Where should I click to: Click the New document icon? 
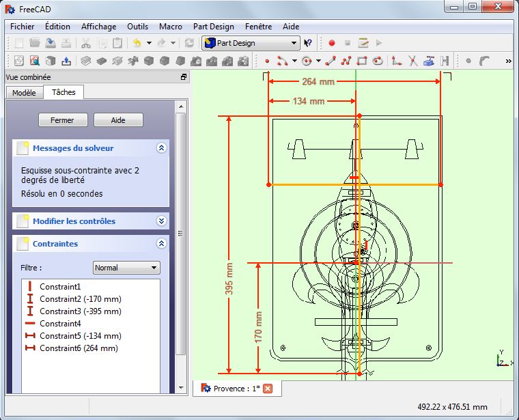click(x=19, y=43)
